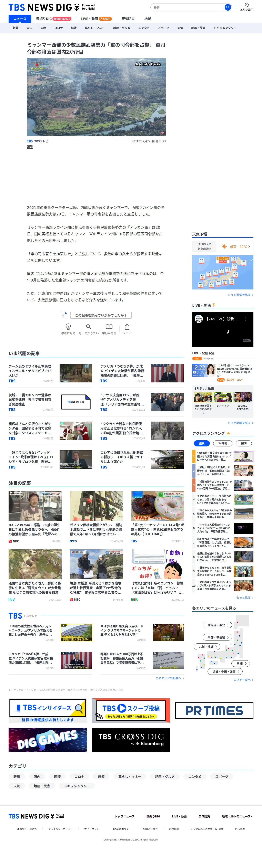
Task: Click the TBS section header logo
Action: click(x=15, y=616)
